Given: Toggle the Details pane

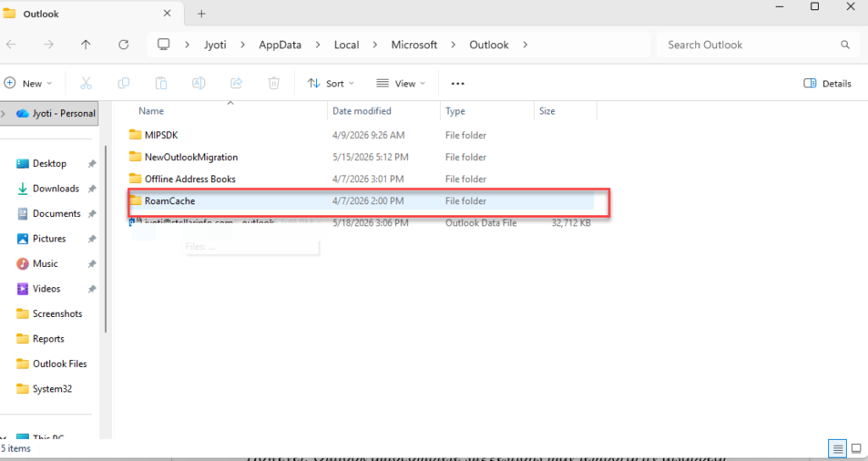Looking at the screenshot, I should pos(827,84).
